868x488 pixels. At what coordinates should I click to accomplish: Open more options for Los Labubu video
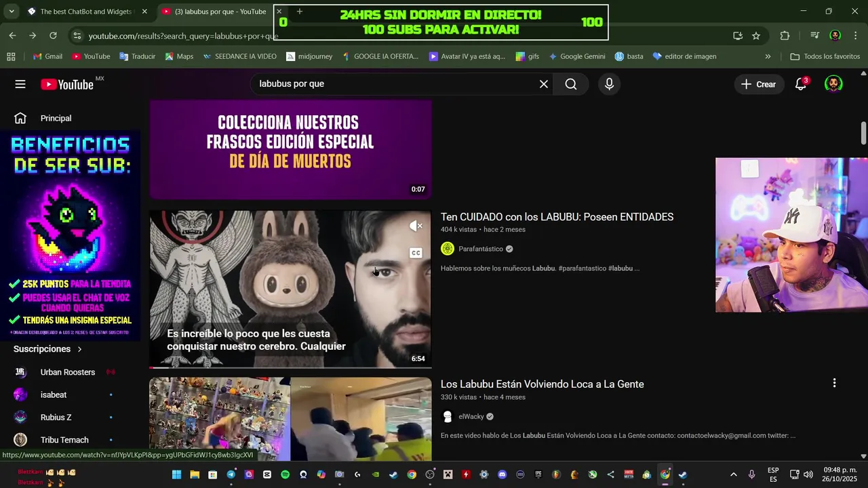coord(834,383)
